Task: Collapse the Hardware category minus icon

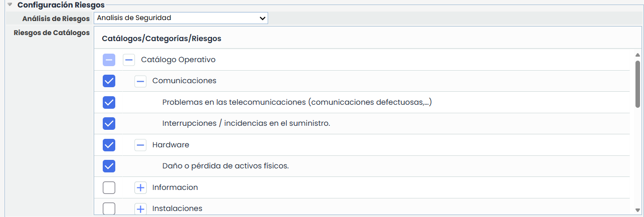Action: [x=140, y=145]
